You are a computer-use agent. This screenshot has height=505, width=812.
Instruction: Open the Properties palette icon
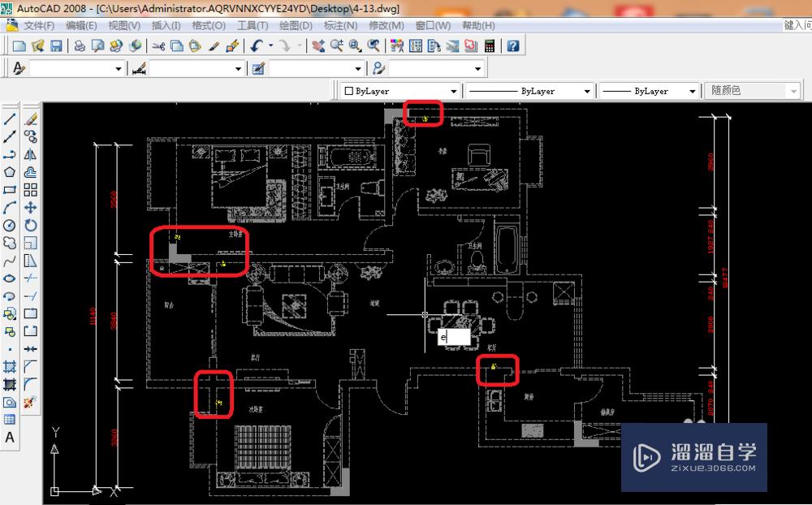pos(397,46)
